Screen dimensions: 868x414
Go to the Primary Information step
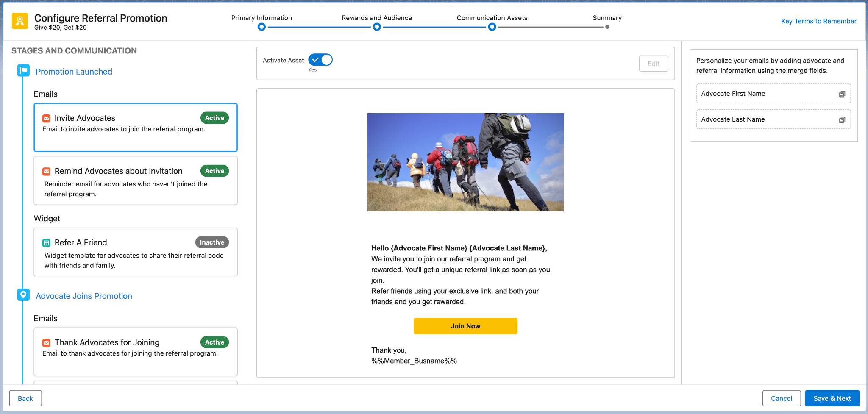[x=262, y=27]
